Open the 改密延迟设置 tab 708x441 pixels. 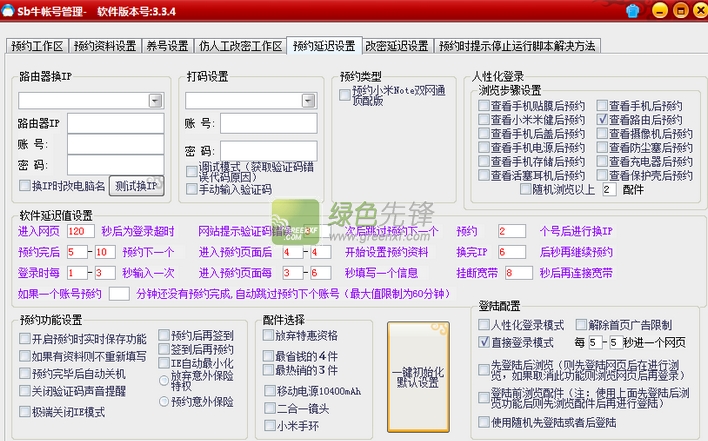(x=397, y=46)
